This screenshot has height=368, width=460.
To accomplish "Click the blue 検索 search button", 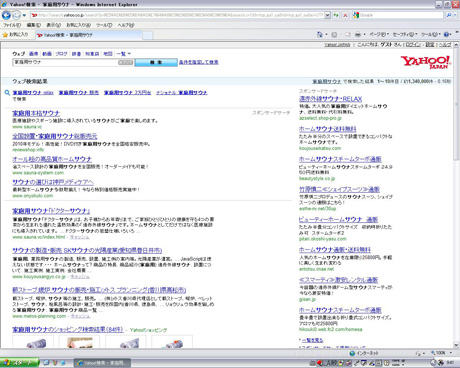I will [156, 62].
